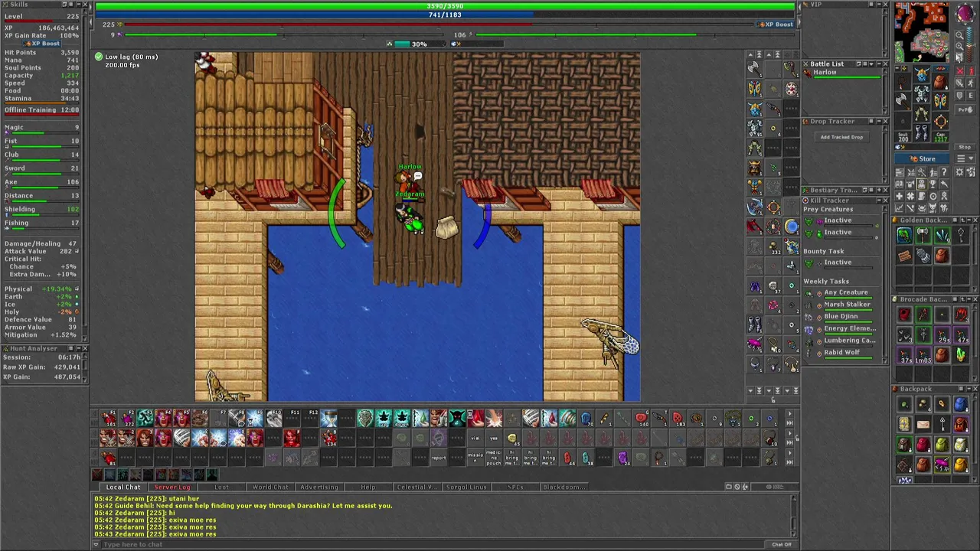Click the minimap thumbnail
This screenshot has height=551, width=980.
coord(922,32)
